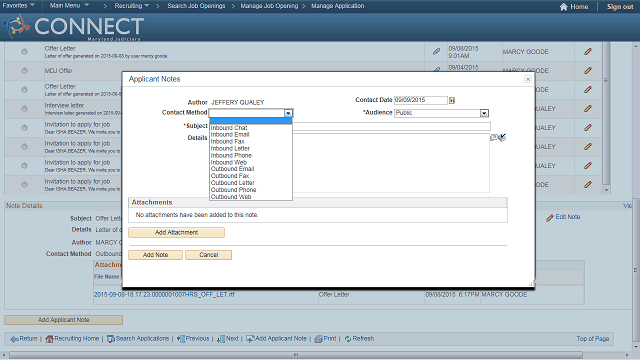
Task: Edit the MARCY GOODE Offer Letter pencil icon
Action: (x=587, y=51)
